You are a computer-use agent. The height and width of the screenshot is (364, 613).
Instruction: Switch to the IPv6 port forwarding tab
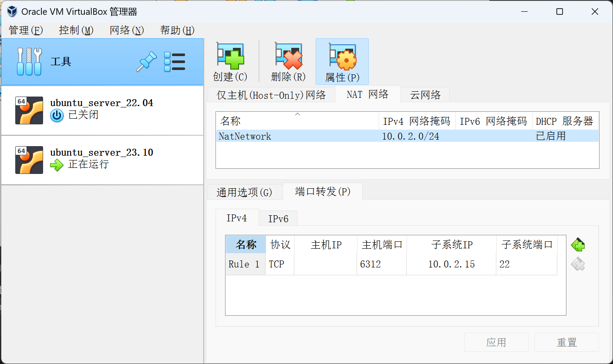tap(278, 219)
